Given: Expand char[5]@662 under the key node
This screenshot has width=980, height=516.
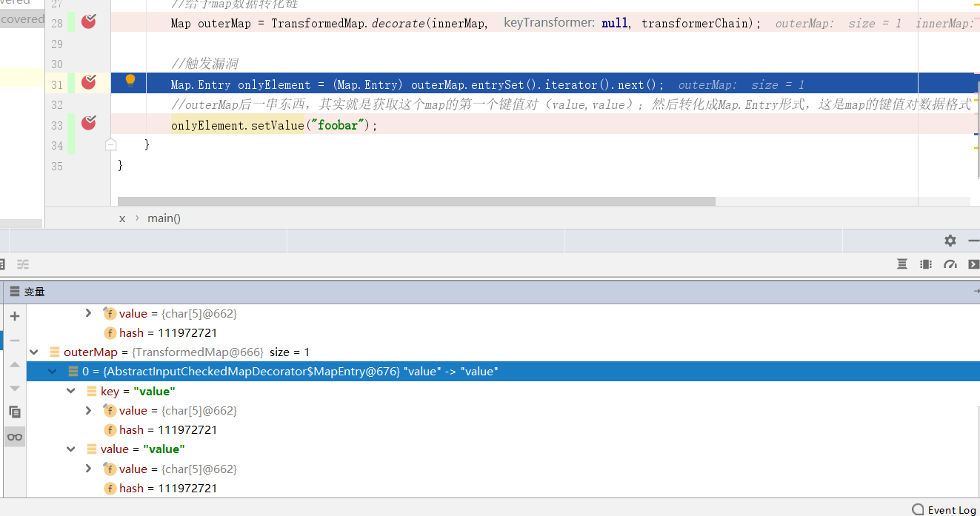Looking at the screenshot, I should point(89,410).
